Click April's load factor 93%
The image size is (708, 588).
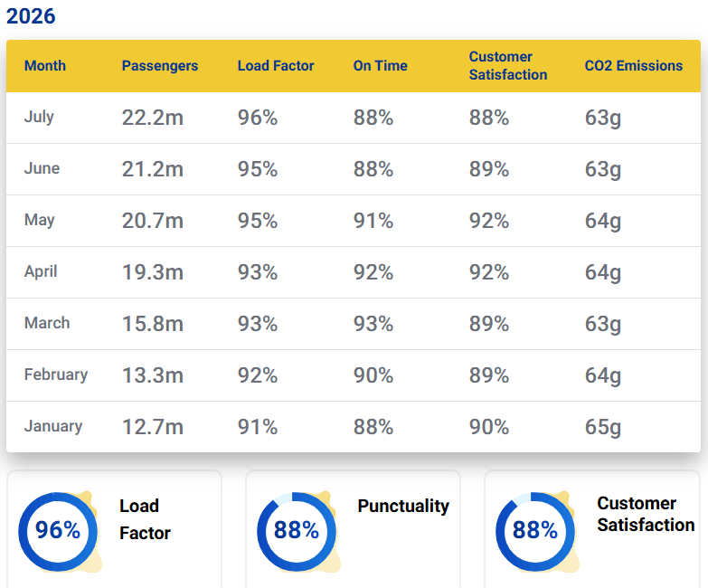[x=258, y=272]
